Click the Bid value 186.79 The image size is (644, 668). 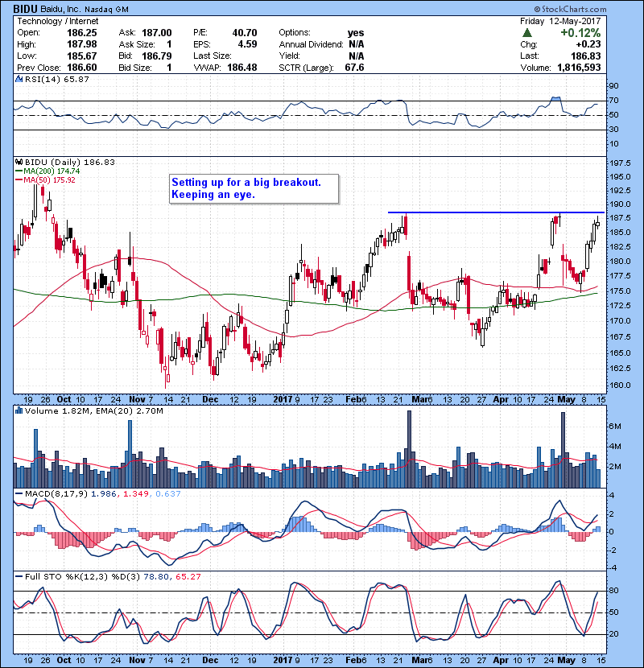tap(156, 56)
